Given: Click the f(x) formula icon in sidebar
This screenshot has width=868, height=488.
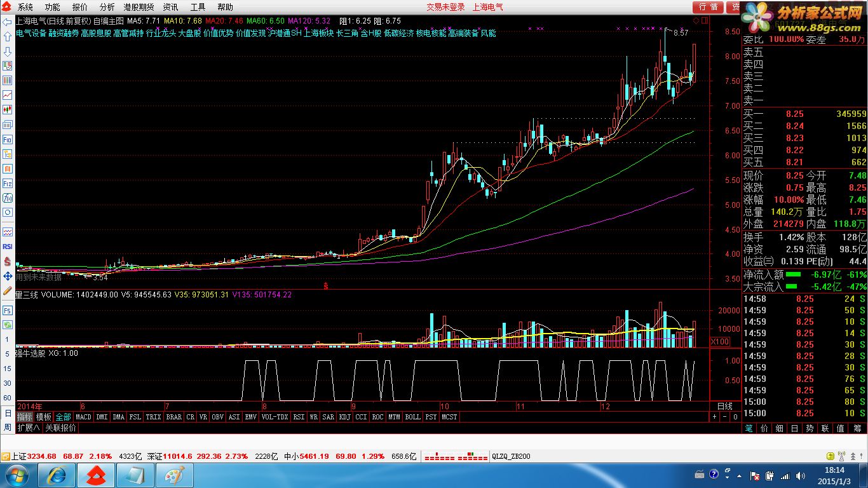Looking at the screenshot, I should 8,198.
